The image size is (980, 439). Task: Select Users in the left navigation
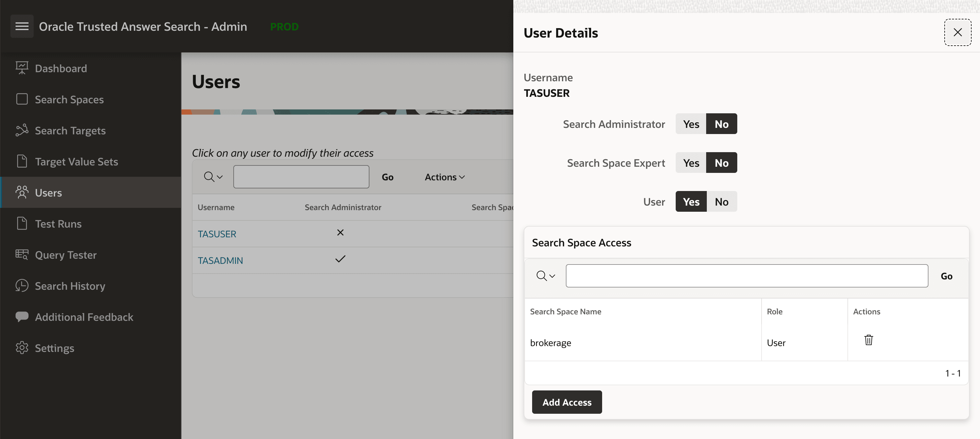pyautogui.click(x=49, y=192)
